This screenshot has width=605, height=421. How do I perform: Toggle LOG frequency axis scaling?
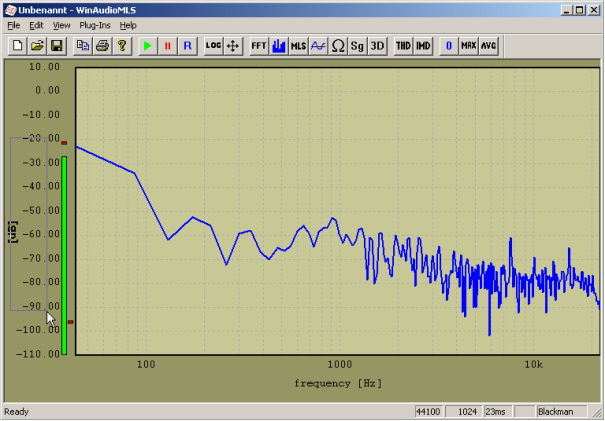click(213, 46)
